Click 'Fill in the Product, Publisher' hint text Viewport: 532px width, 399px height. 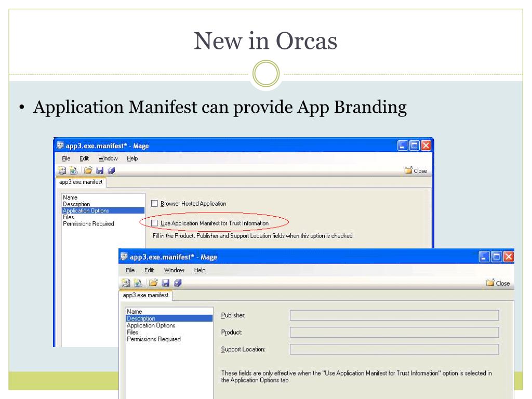(253, 235)
